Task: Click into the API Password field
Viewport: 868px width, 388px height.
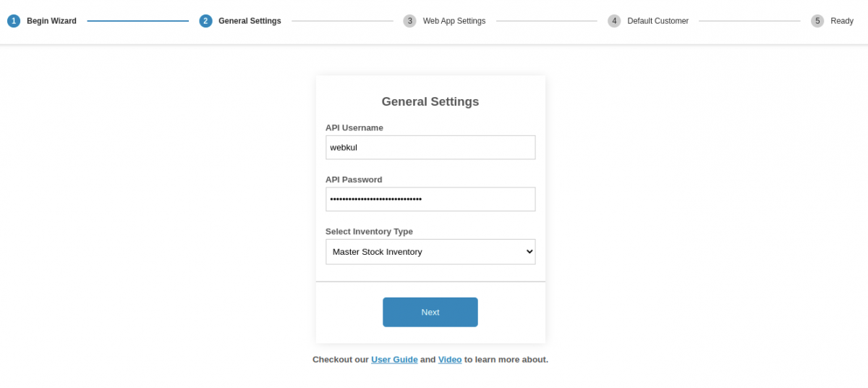Action: coord(430,199)
